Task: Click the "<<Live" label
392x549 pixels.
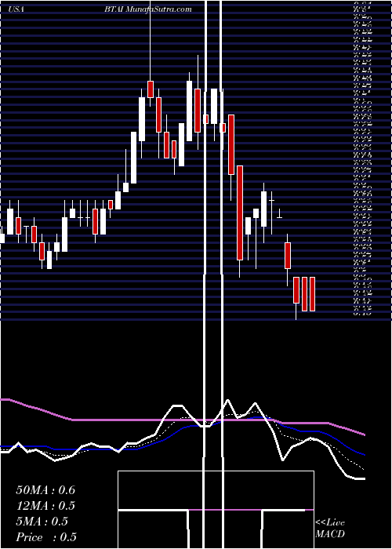Action: point(330,523)
